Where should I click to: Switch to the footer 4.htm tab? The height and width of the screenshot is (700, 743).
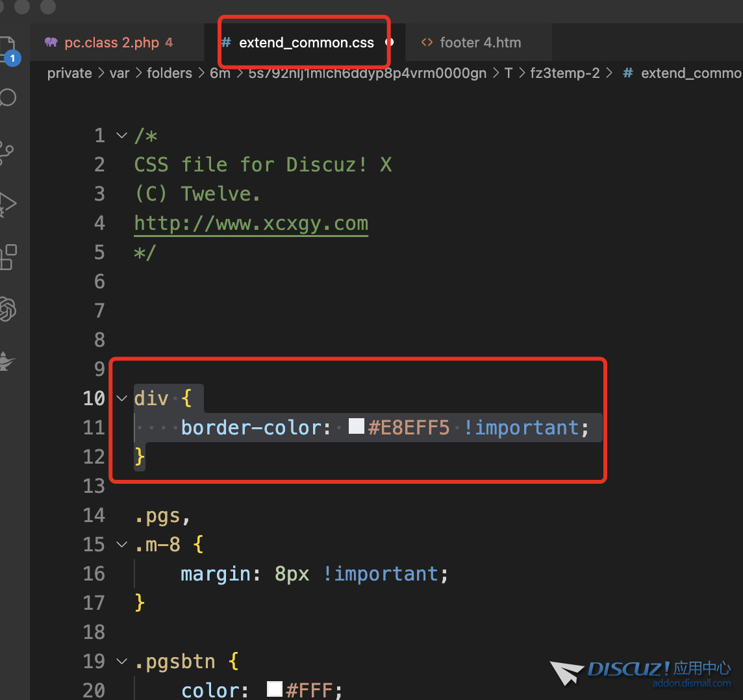coord(480,43)
